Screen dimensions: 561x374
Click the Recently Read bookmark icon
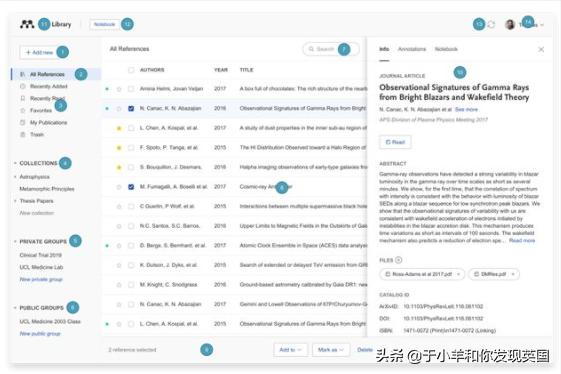[23, 98]
